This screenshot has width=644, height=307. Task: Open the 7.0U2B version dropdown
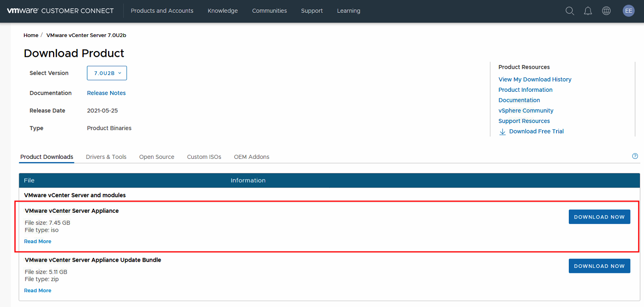click(107, 73)
